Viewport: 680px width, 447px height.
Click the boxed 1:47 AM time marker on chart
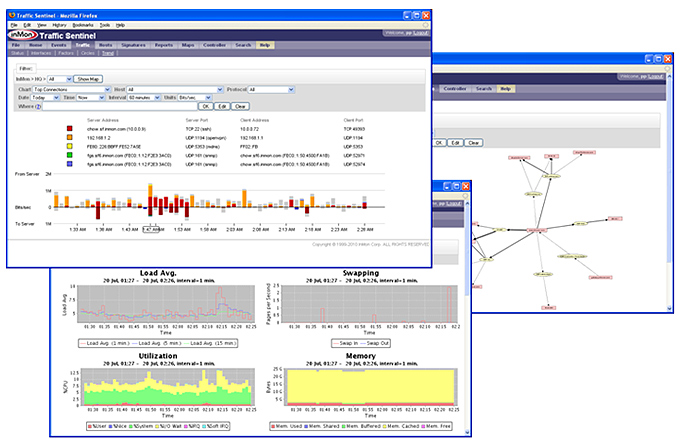tap(151, 229)
